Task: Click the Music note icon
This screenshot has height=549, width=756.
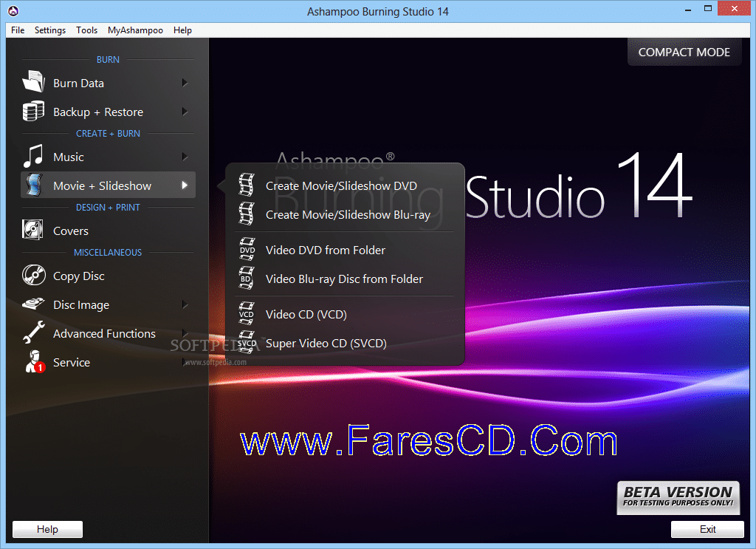Action: point(33,157)
